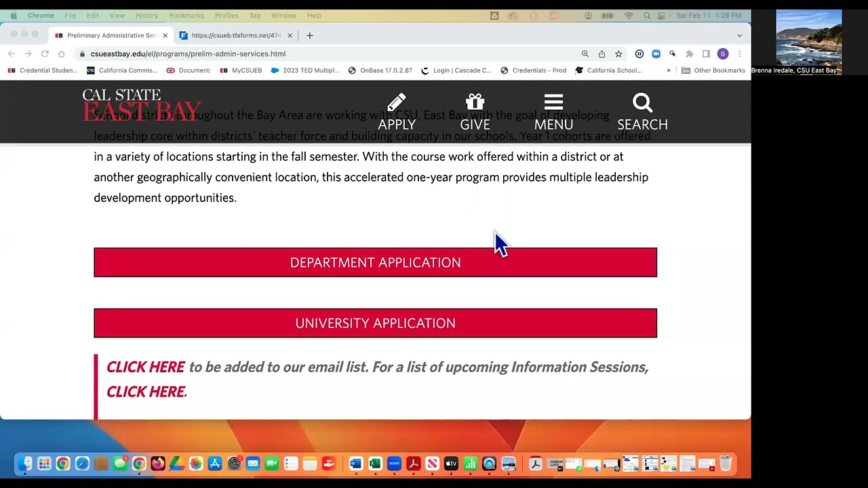Viewport: 868px width, 488px height.
Task: Open the Window menu
Action: click(x=283, y=16)
